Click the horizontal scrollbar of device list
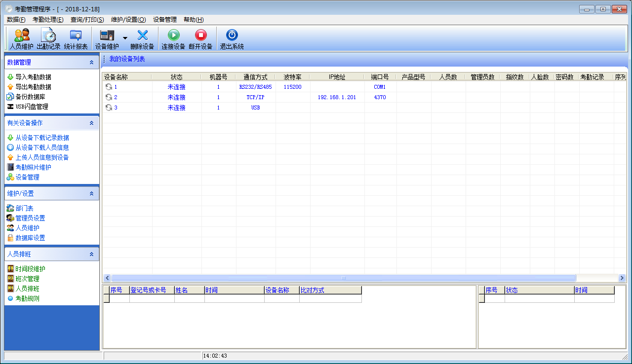Screen dimensions: 632x364 point(343,278)
